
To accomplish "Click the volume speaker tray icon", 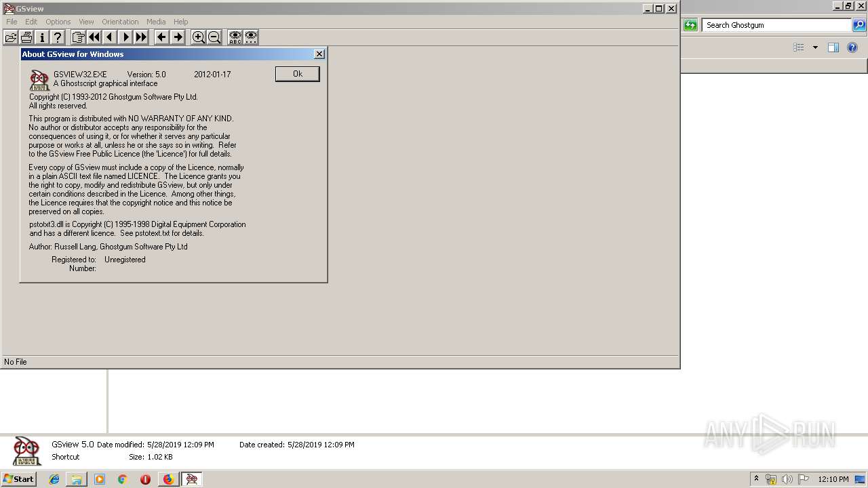I will [x=787, y=479].
